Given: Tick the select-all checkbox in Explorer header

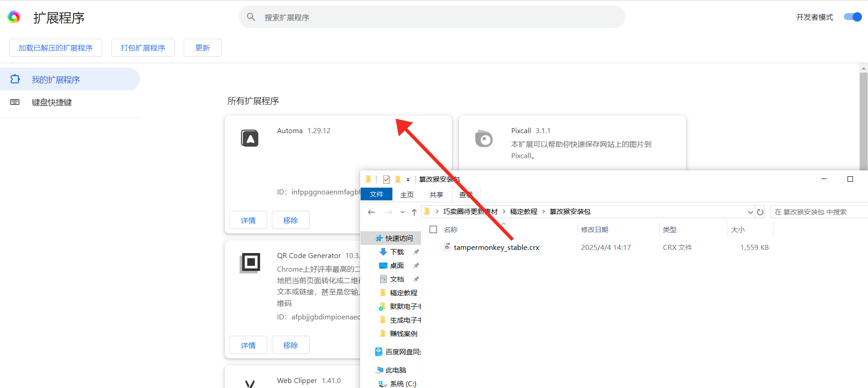Looking at the screenshot, I should tap(433, 229).
